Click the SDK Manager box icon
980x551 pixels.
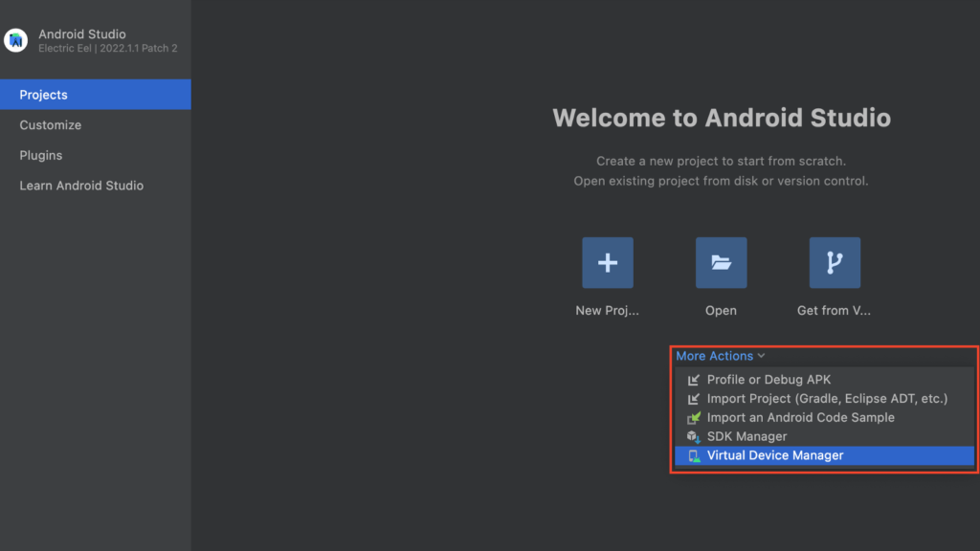(694, 436)
